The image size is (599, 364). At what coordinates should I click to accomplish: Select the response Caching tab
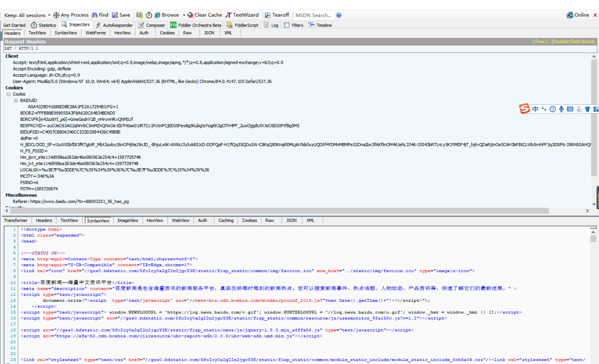[x=226, y=221]
